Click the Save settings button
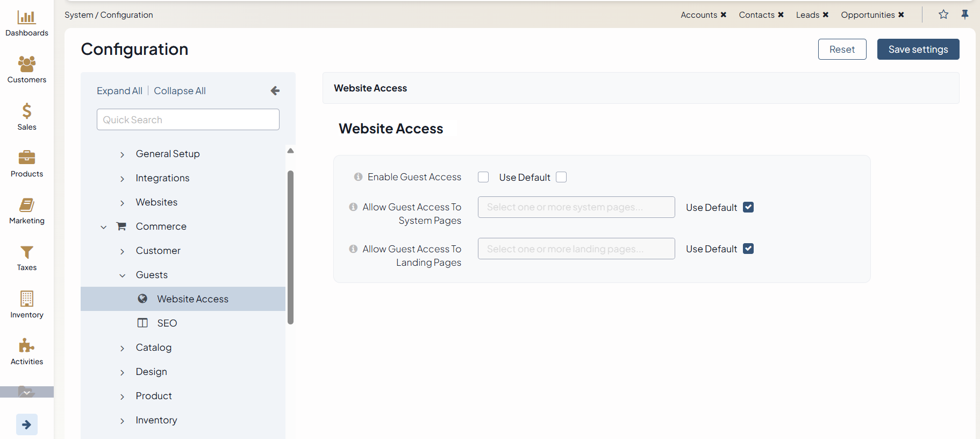The height and width of the screenshot is (439, 980). pos(918,49)
